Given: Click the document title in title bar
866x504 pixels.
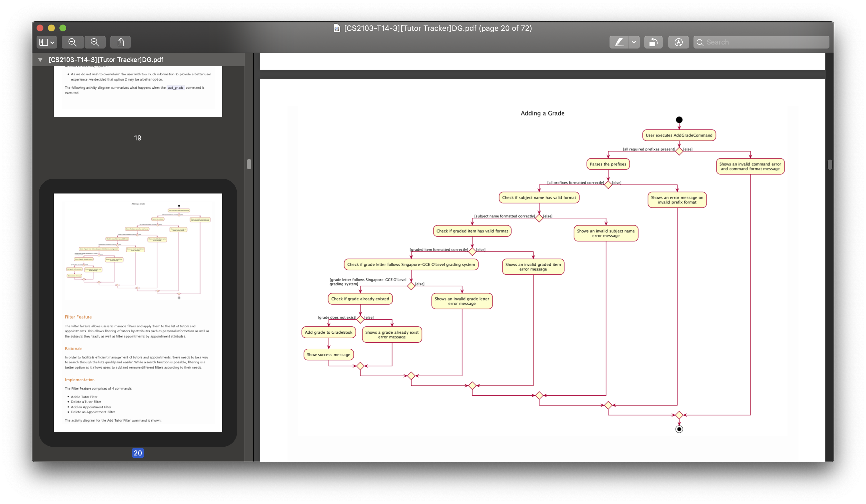Looking at the screenshot, I should [x=438, y=28].
